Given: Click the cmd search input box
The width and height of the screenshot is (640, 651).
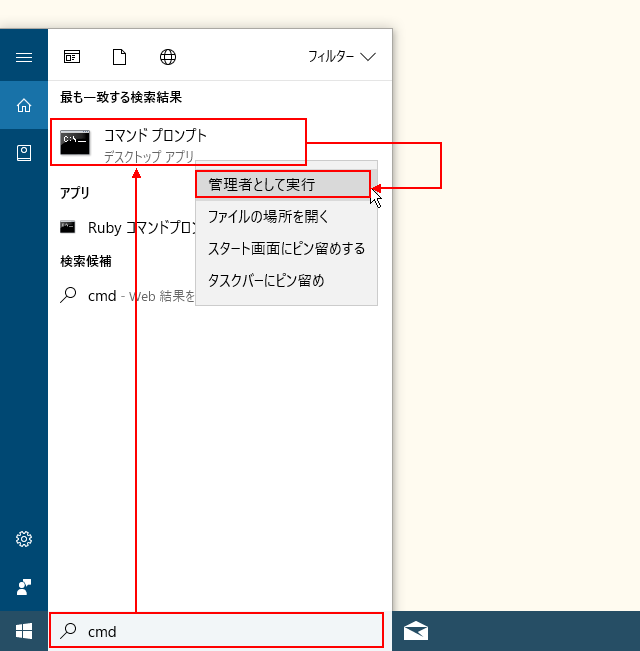Looking at the screenshot, I should [x=216, y=630].
